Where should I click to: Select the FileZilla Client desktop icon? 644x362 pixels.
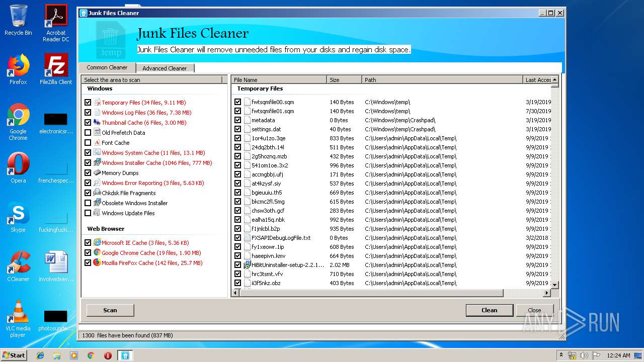(x=56, y=69)
